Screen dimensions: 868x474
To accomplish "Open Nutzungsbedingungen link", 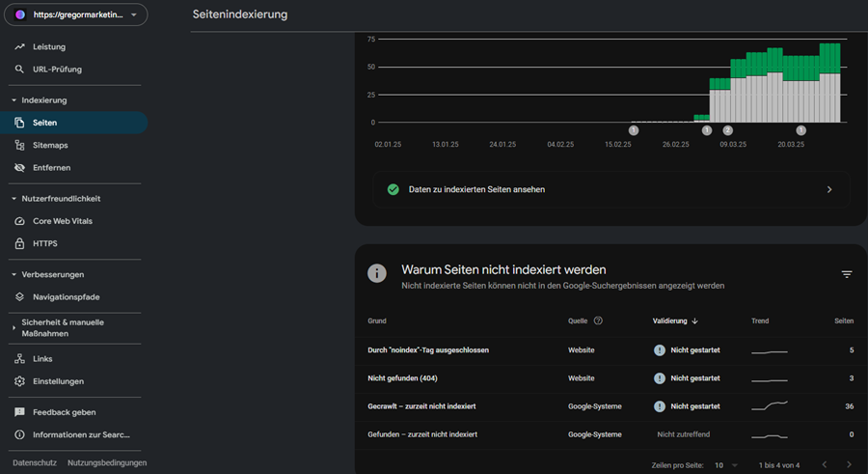I will (x=107, y=463).
